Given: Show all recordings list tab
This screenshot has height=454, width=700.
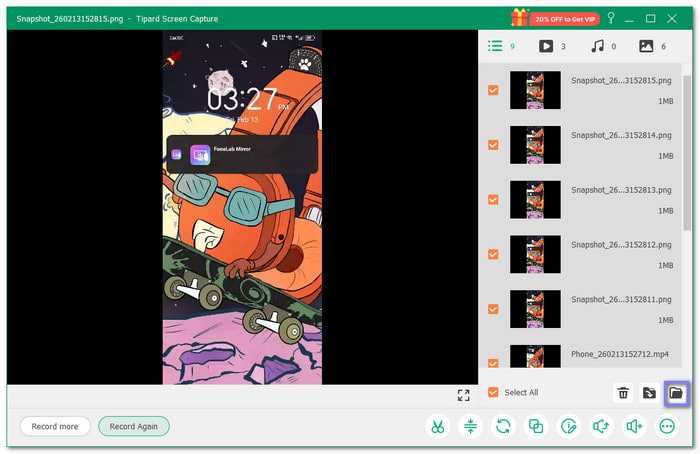Looking at the screenshot, I should (501, 46).
